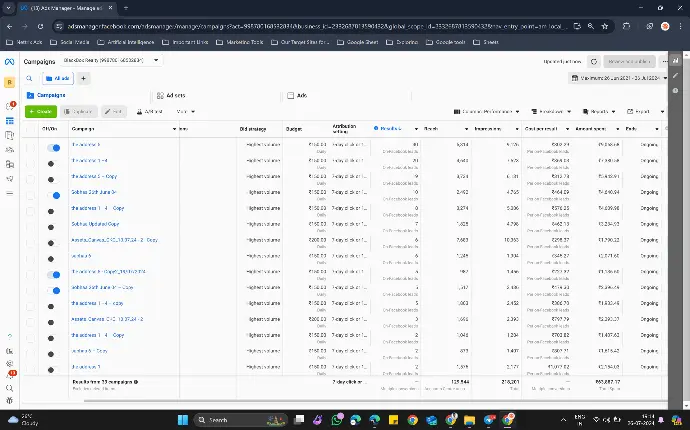Image resolution: width=690 pixels, height=430 pixels.
Task: Click the Results from 33 campaigns summary text
Action: click(x=105, y=382)
